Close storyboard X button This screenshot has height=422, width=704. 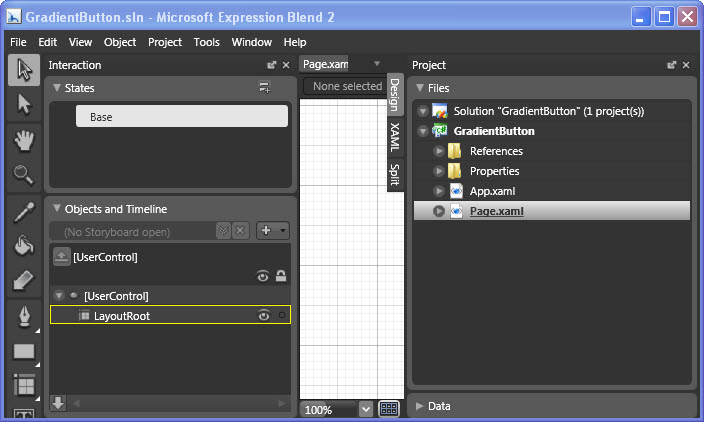240,231
